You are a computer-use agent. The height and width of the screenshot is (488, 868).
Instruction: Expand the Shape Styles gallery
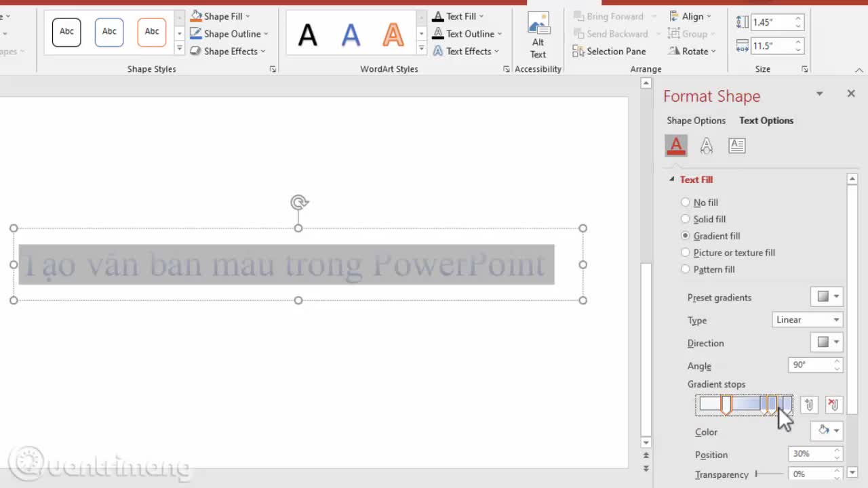[180, 48]
